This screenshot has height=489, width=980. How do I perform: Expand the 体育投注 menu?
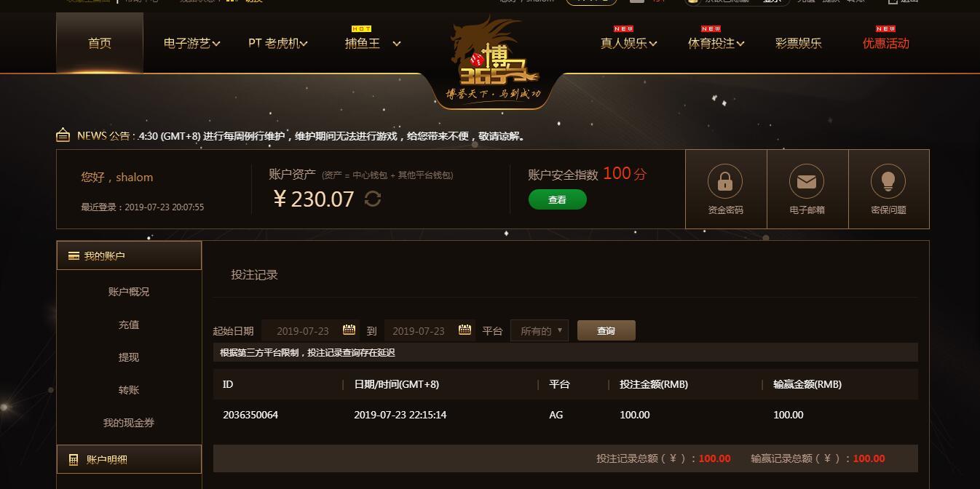tap(716, 43)
